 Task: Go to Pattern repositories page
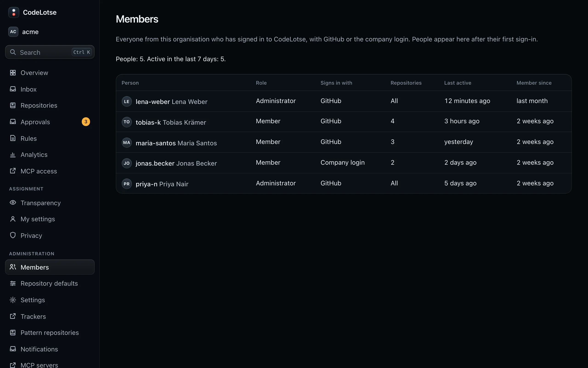pyautogui.click(x=50, y=333)
